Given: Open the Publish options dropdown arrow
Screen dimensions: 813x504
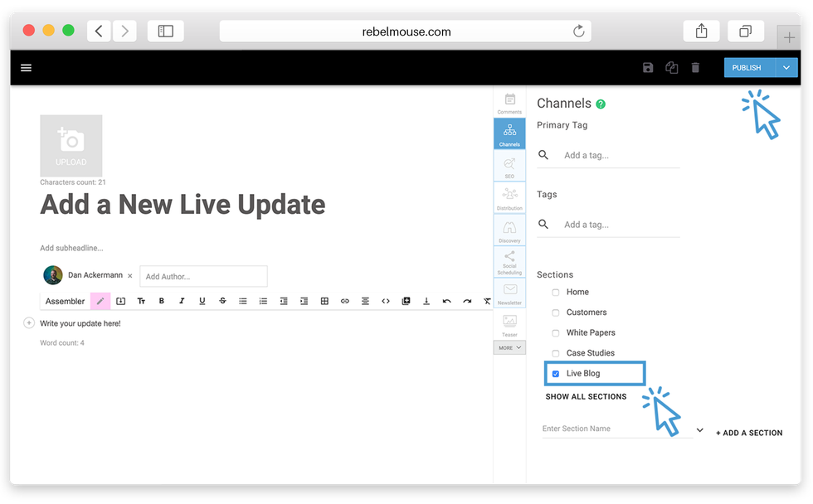Looking at the screenshot, I should (786, 68).
